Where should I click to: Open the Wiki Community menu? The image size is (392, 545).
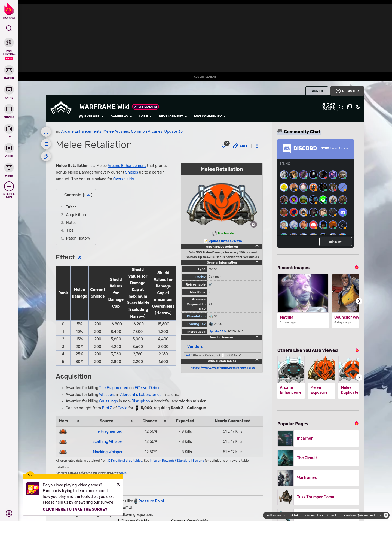[x=210, y=116]
